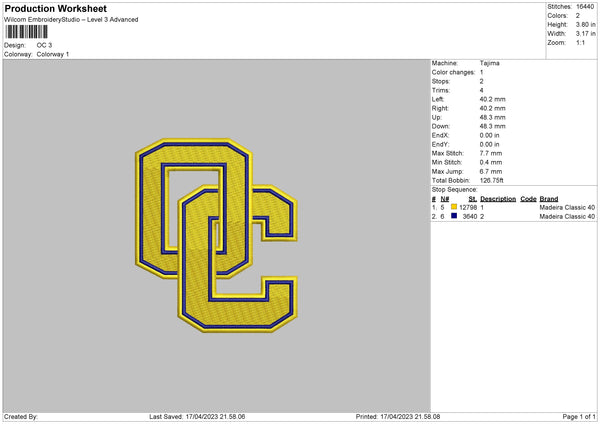
Task: Click the Total Bobbin value '126.75ft'
Action: (491, 180)
